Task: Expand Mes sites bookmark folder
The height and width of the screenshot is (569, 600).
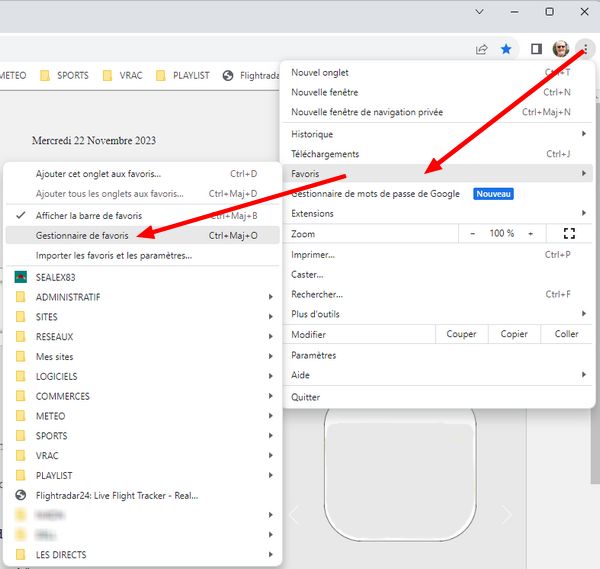Action: 142,357
